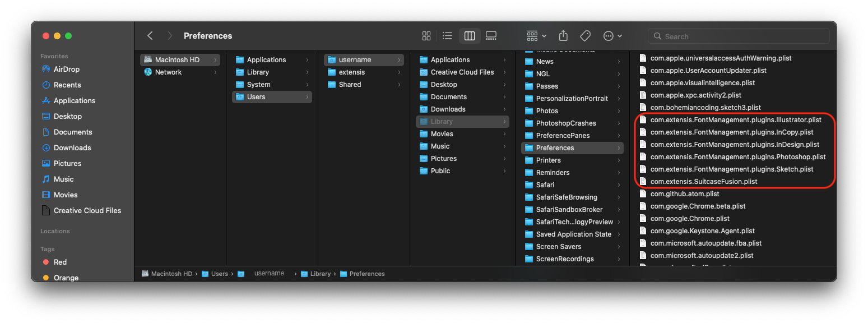Select Recents in the Favorites sidebar
The width and height of the screenshot is (868, 323).
click(x=67, y=85)
